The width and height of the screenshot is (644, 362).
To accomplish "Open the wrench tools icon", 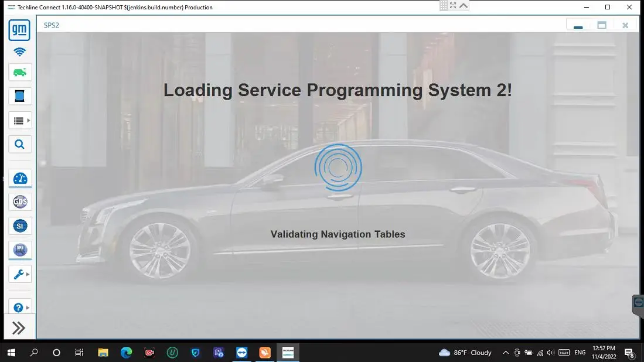I will (x=18, y=274).
